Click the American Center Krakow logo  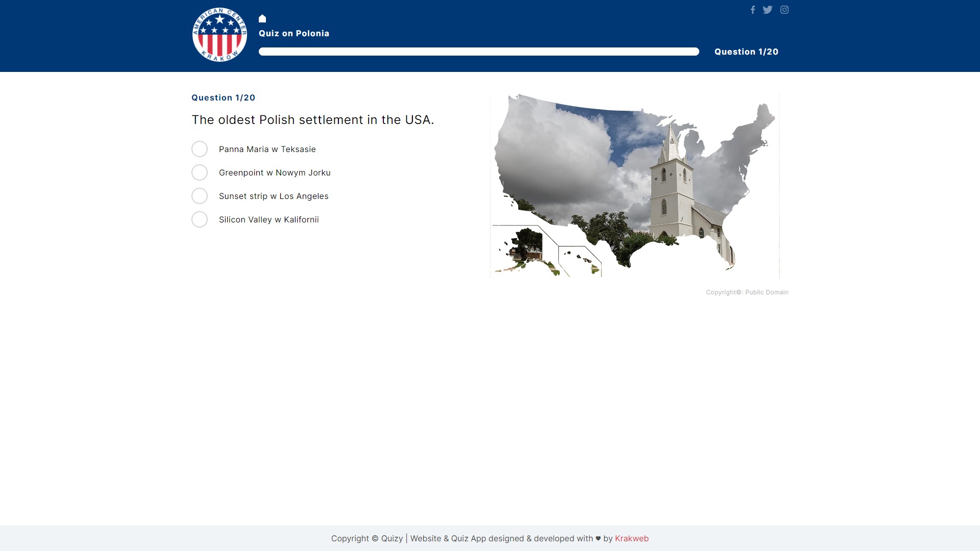(219, 35)
